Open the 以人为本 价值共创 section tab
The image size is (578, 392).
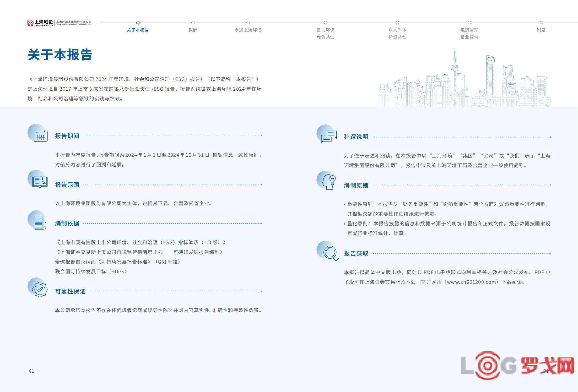(x=397, y=33)
